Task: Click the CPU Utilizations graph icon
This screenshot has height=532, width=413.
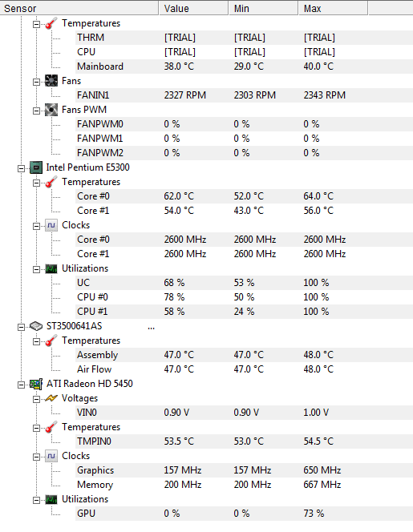Action: point(51,268)
